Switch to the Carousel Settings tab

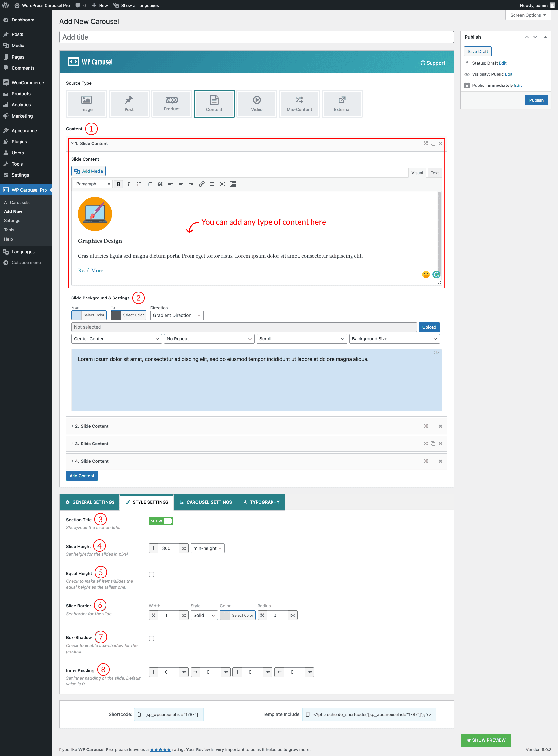(x=206, y=502)
